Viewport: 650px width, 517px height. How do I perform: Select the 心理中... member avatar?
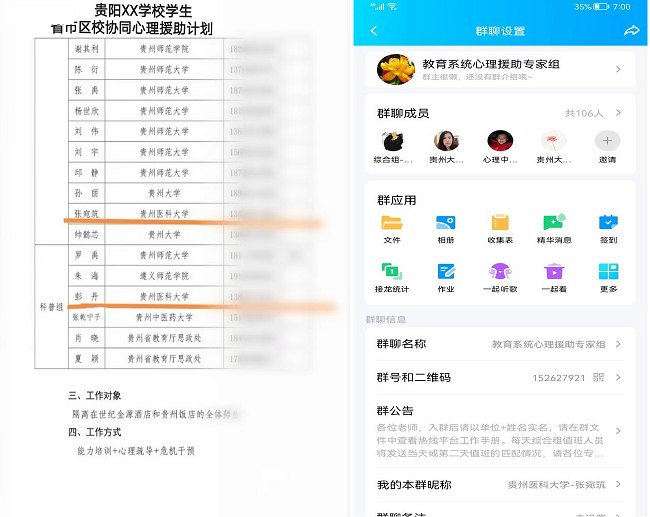(x=500, y=141)
